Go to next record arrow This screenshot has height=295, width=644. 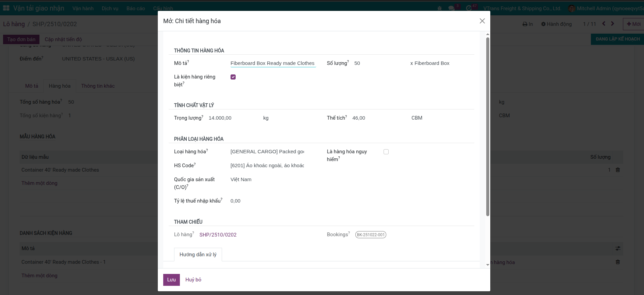pyautogui.click(x=613, y=24)
